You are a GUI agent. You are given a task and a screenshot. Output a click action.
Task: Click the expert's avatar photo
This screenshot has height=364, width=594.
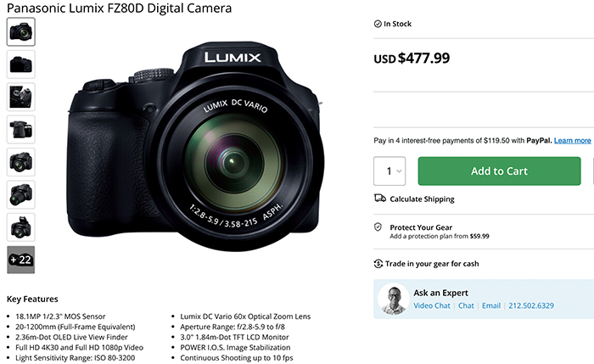pos(393,300)
